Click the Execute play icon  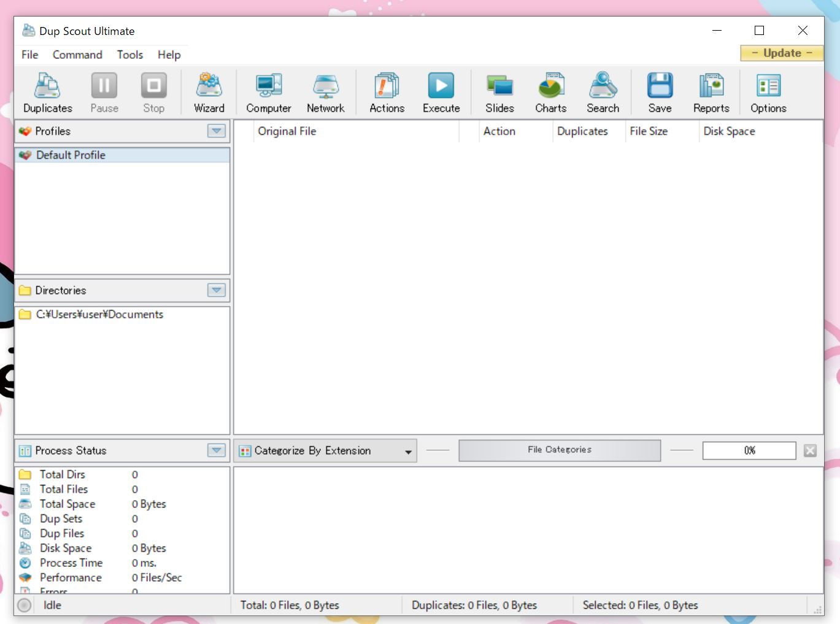[441, 93]
